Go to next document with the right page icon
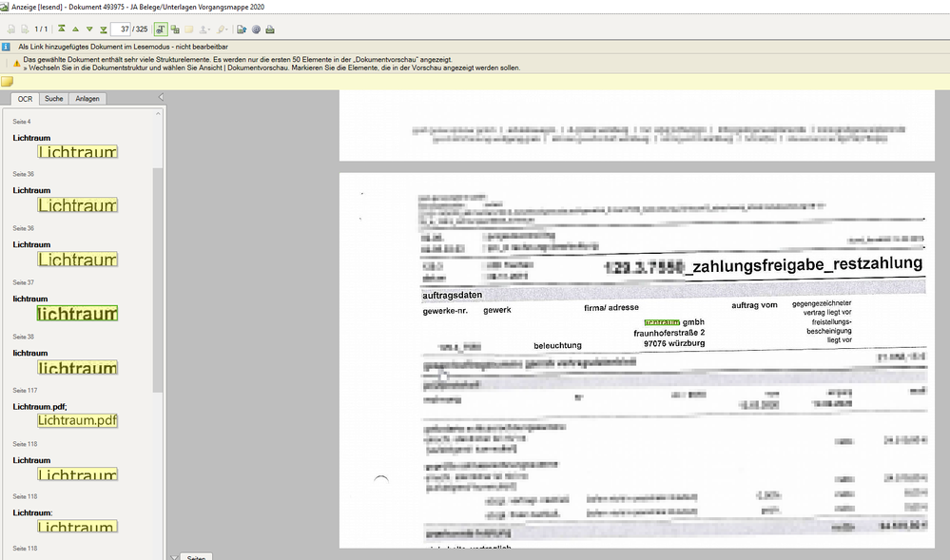The height and width of the screenshot is (560, 950). (24, 29)
